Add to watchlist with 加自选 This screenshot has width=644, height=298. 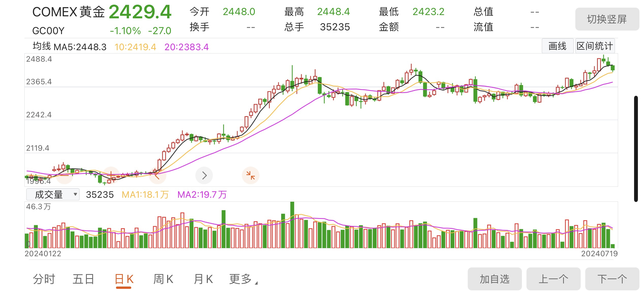coord(494,279)
